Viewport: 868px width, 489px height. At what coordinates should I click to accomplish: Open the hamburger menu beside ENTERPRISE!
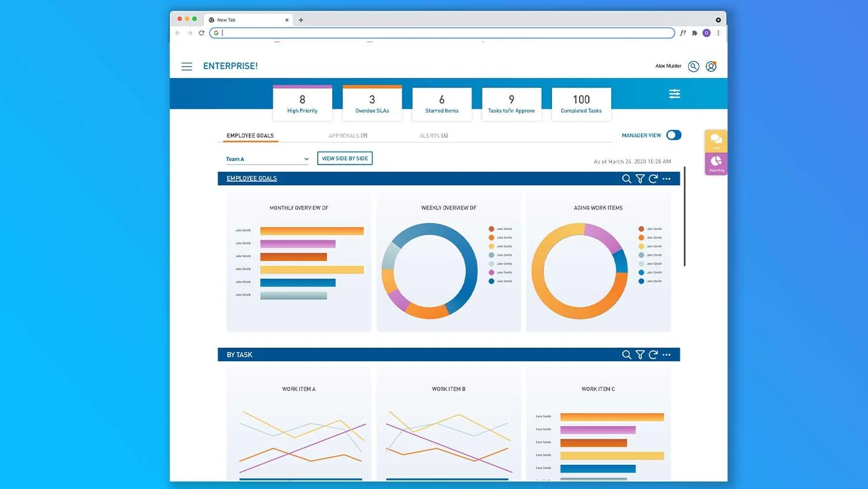click(186, 67)
